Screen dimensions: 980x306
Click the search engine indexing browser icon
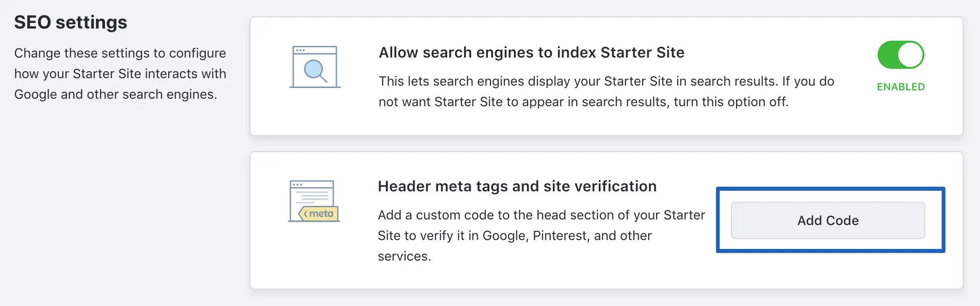pyautogui.click(x=315, y=67)
